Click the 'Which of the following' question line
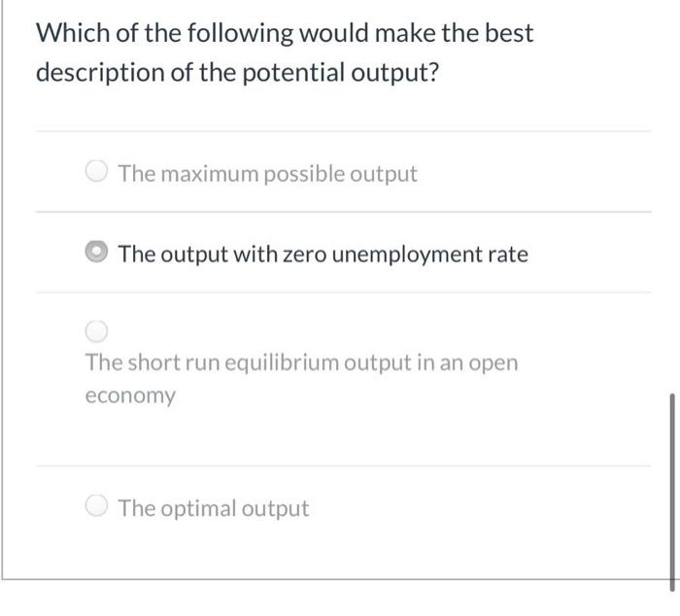Image resolution: width=680 pixels, height=616 pixels. tap(285, 33)
